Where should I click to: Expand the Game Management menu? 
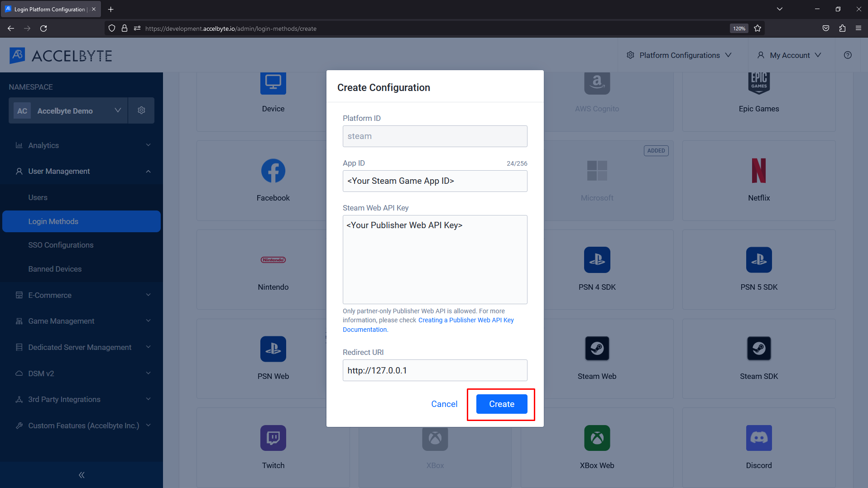coord(82,321)
